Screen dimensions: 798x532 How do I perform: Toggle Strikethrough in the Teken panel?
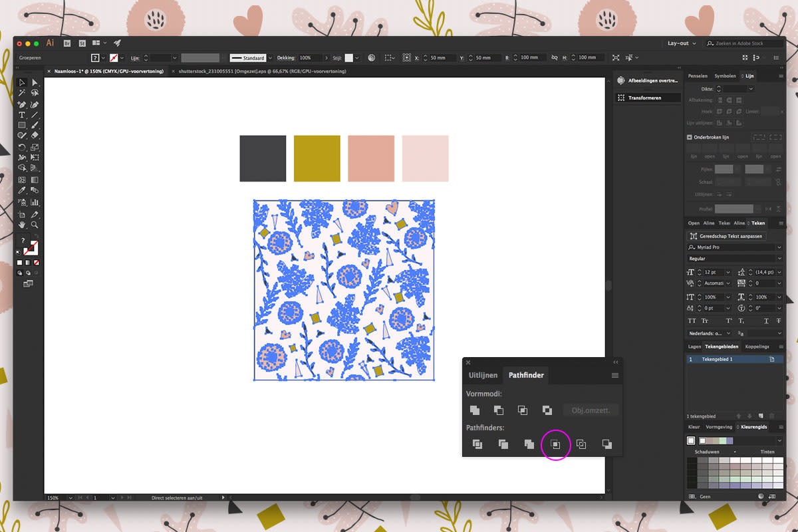click(779, 321)
